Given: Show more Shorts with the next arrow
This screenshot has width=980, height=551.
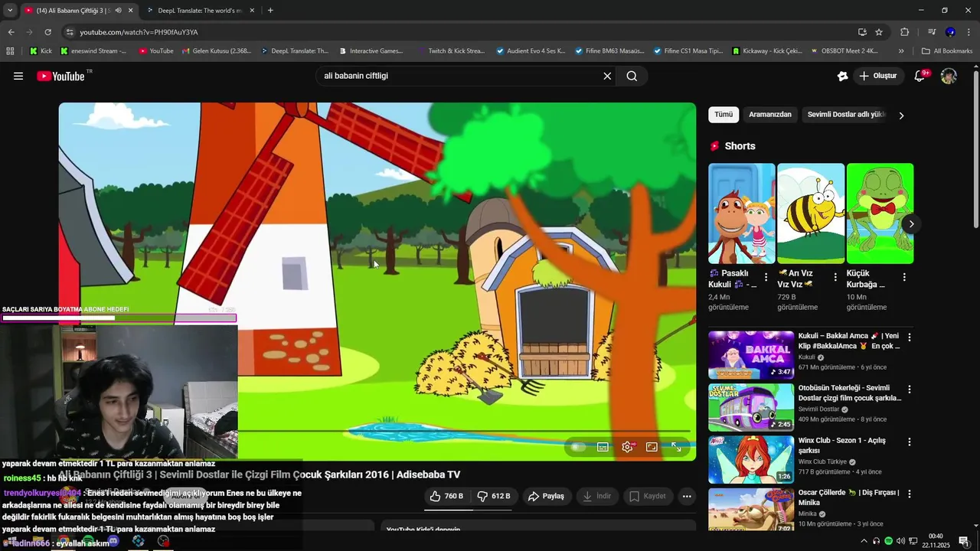Looking at the screenshot, I should pyautogui.click(x=911, y=224).
